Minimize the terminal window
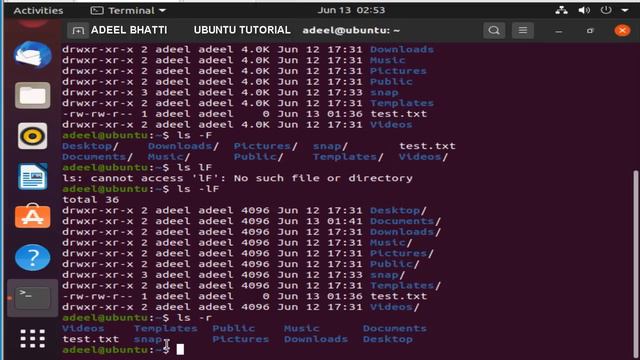This screenshot has width=640, height=360. 559,31
